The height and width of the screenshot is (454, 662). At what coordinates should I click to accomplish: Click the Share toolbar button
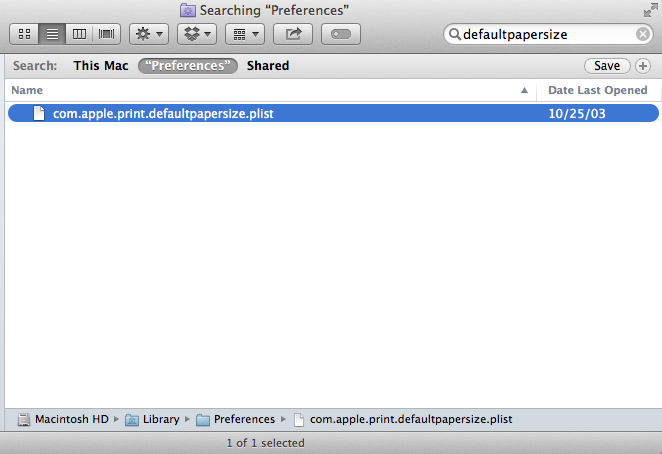pyautogui.click(x=293, y=34)
